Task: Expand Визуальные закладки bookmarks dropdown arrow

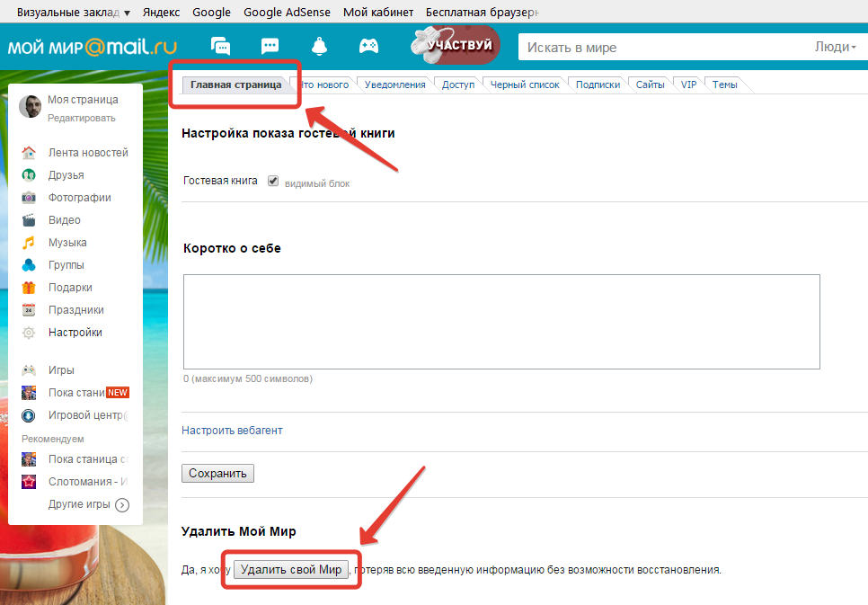Action: click(127, 13)
